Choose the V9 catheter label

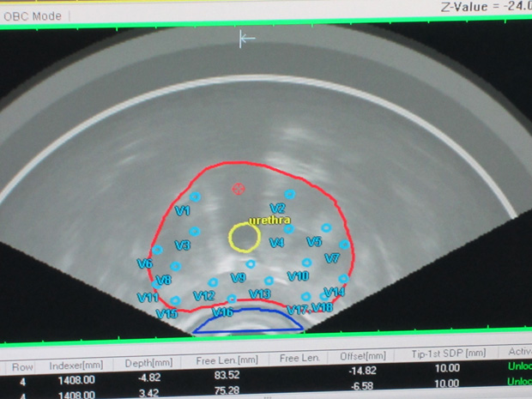[239, 278]
